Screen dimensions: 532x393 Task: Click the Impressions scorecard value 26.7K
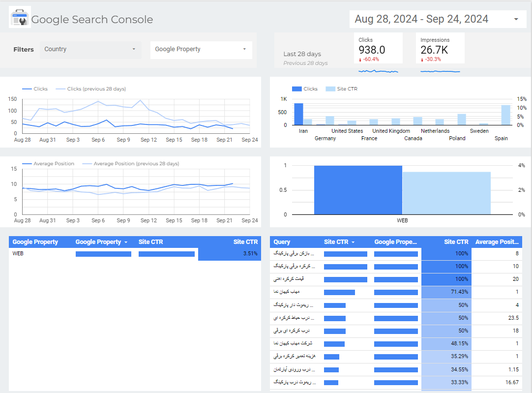[x=434, y=50]
